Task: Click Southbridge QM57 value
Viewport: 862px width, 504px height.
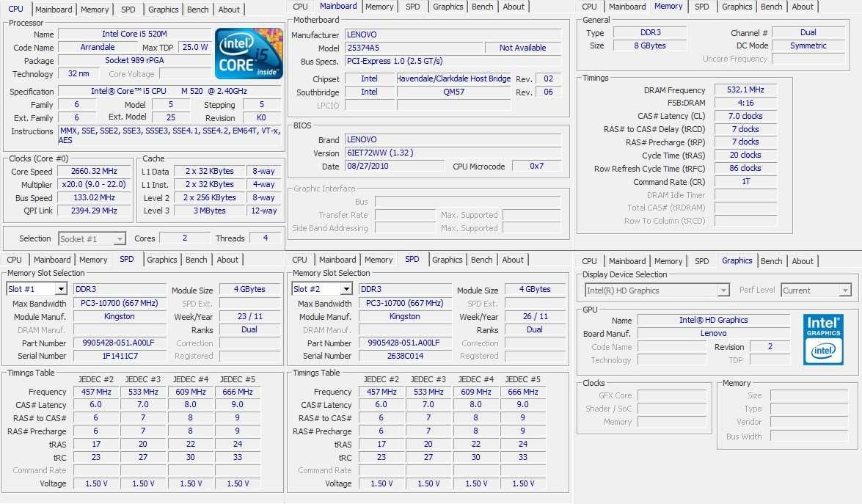Action: [454, 92]
